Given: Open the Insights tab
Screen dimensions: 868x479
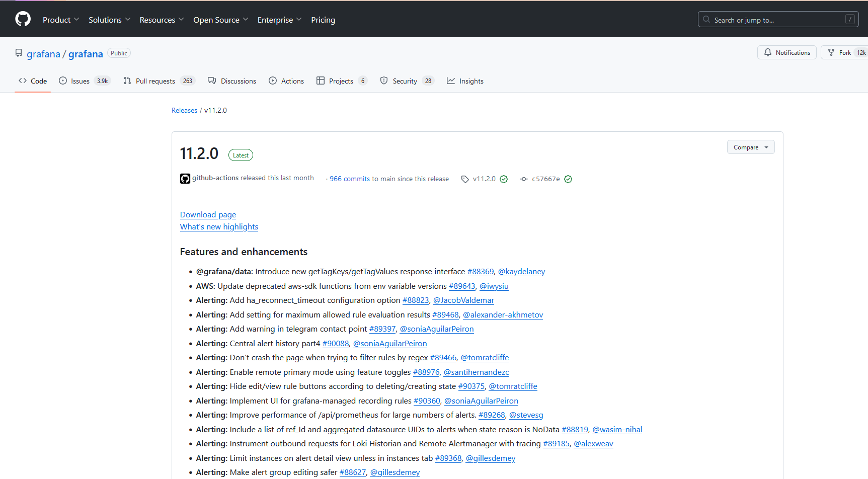Looking at the screenshot, I should (465, 81).
